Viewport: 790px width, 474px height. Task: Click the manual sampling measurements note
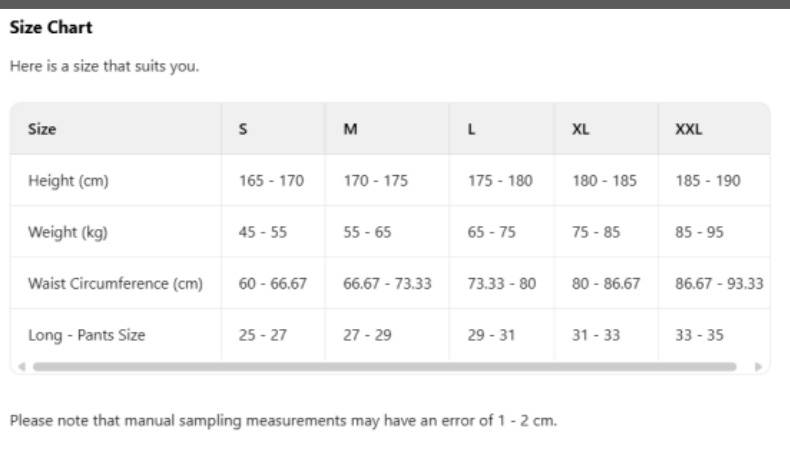(x=283, y=421)
